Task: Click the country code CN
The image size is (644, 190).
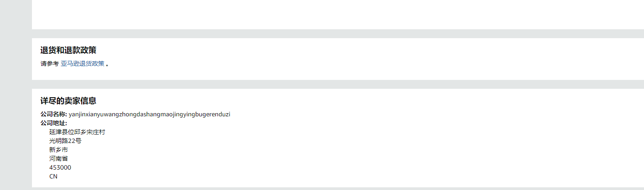Action: click(x=53, y=176)
